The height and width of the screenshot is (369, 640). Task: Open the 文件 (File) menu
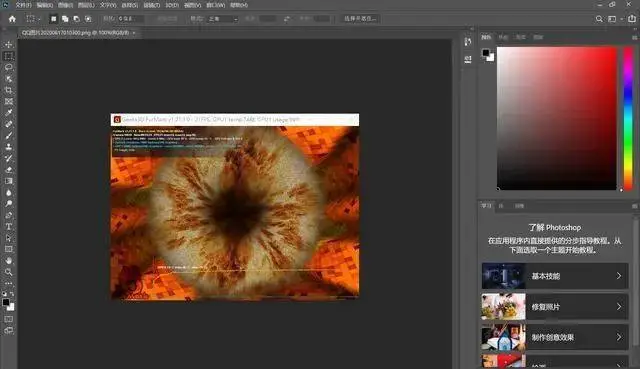24,5
